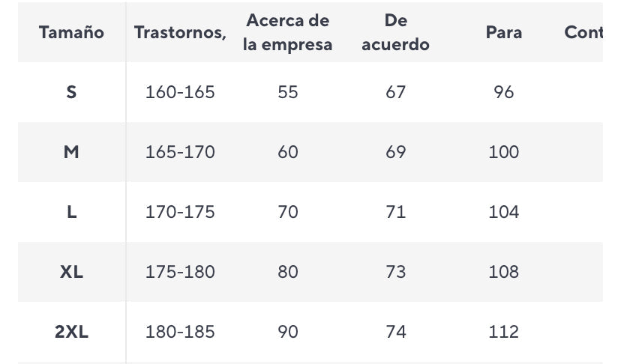Click the value 55 in S row
Image resolution: width=621 pixels, height=364 pixels.
pyautogui.click(x=287, y=92)
